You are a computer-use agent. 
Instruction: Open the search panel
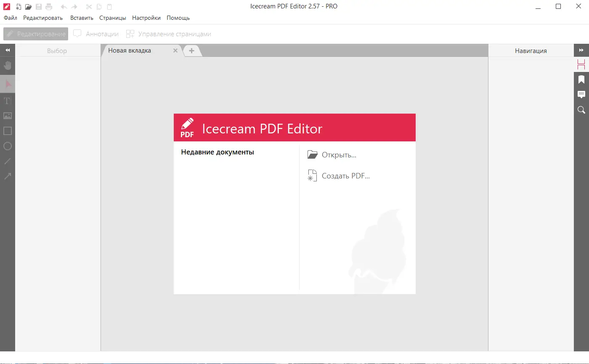581,110
